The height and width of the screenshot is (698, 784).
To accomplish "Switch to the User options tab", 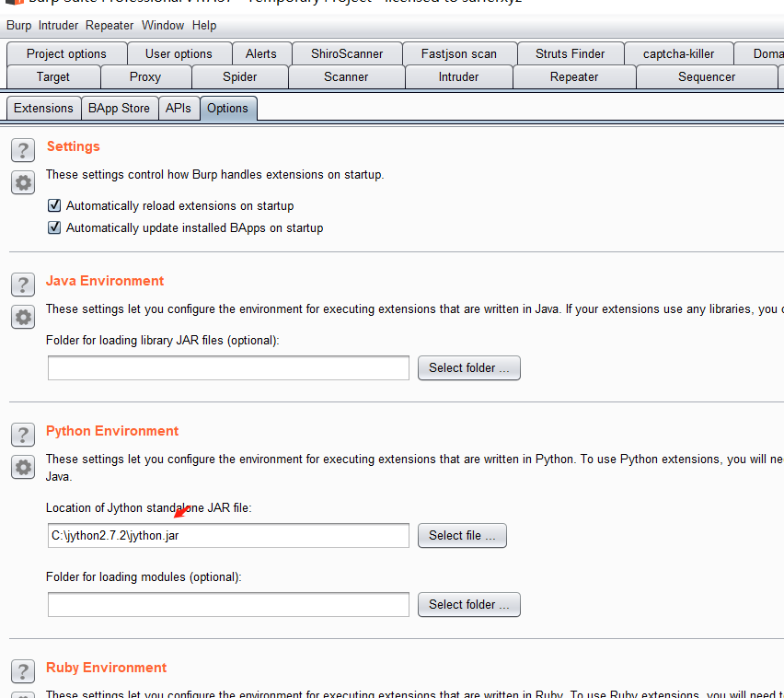I will tap(179, 53).
